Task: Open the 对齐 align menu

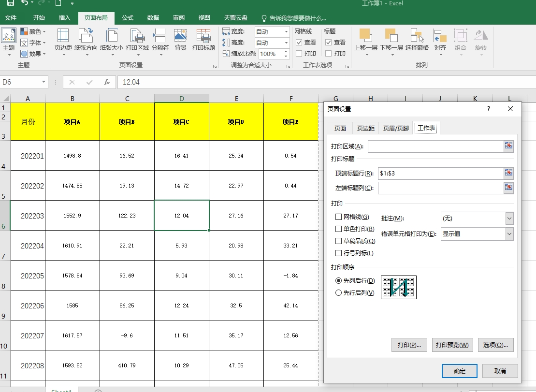Action: point(440,43)
